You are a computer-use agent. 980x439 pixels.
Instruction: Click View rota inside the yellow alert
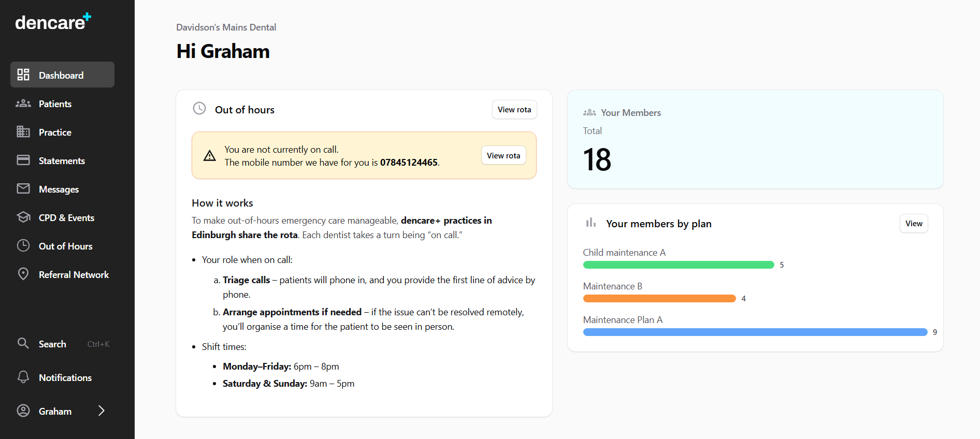tap(503, 156)
